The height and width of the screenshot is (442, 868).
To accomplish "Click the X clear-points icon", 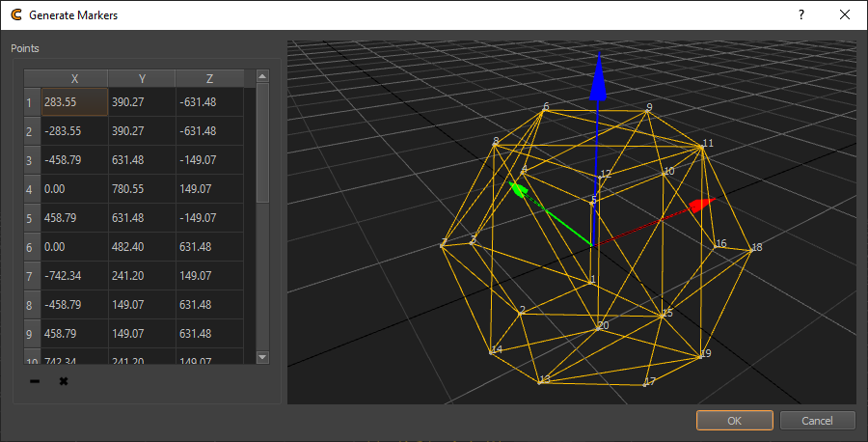I will click(64, 382).
